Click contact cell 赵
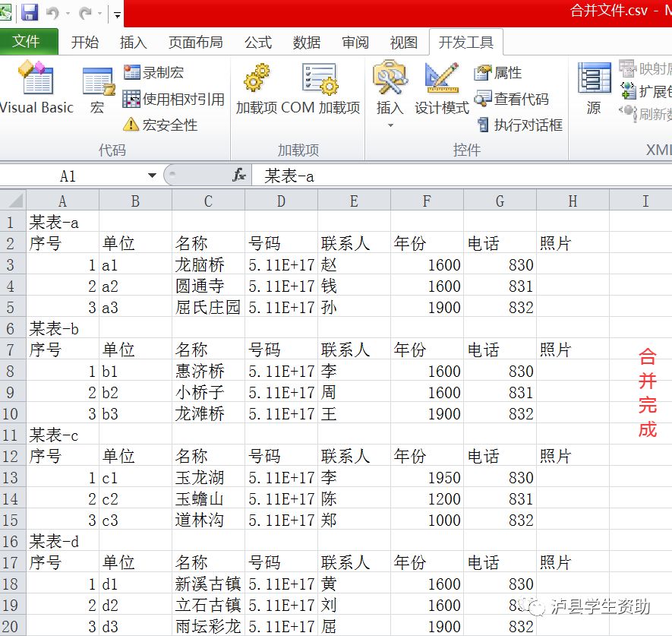 (x=354, y=264)
